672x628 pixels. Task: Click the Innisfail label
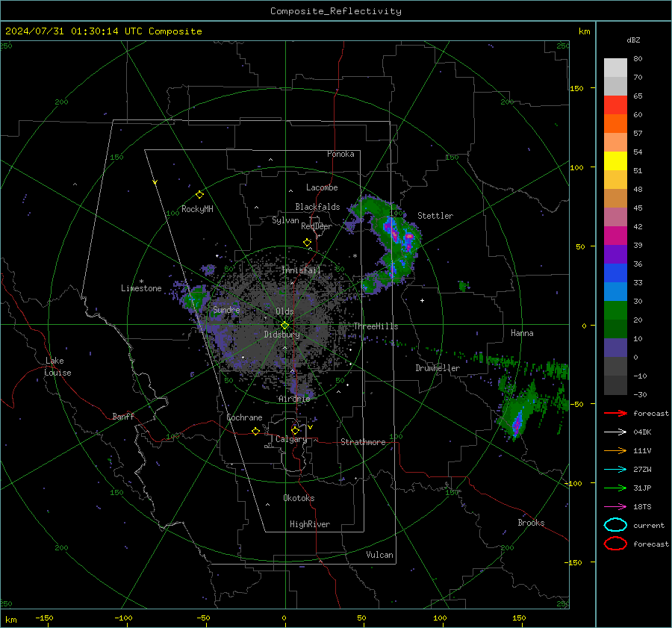[x=301, y=270]
